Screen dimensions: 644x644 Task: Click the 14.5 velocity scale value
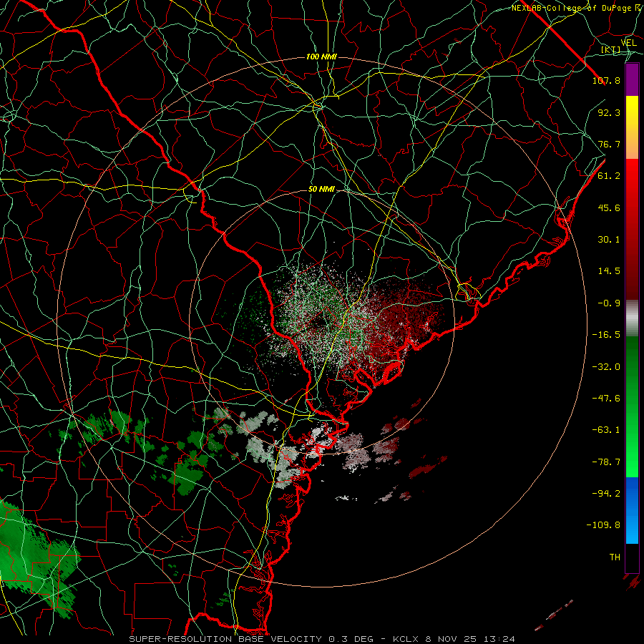click(x=609, y=271)
